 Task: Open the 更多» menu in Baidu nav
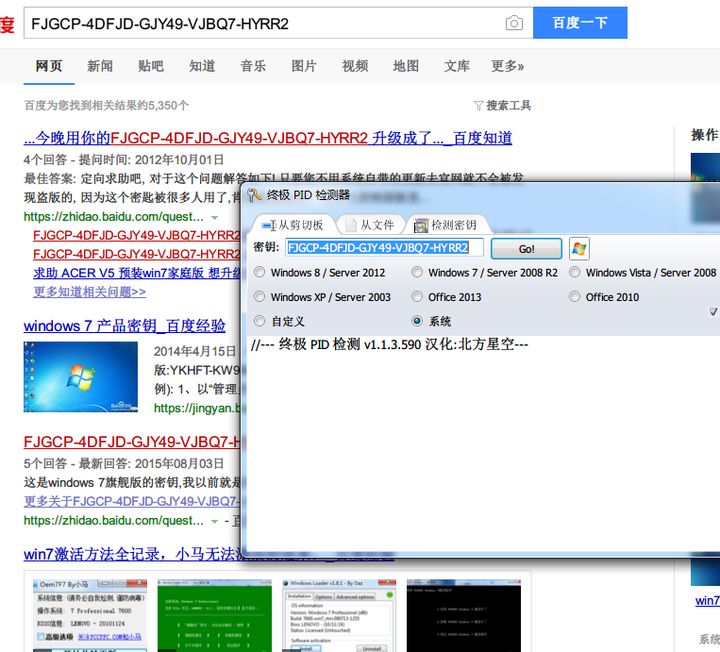click(x=507, y=66)
